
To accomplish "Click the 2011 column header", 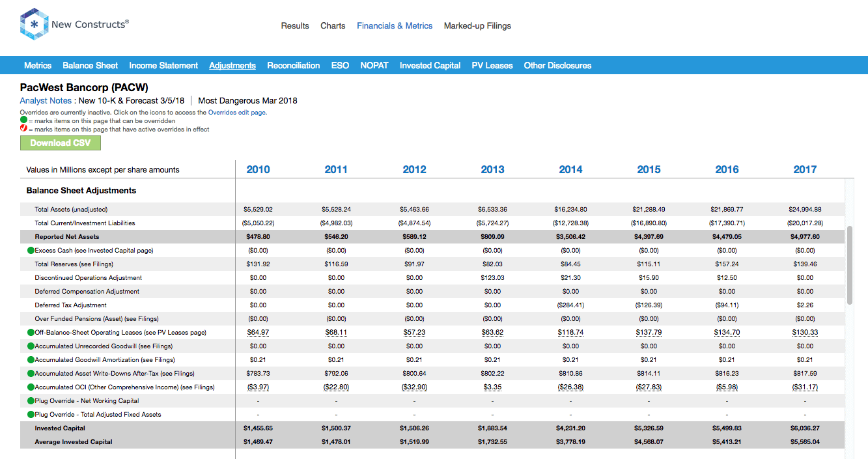I will [336, 170].
